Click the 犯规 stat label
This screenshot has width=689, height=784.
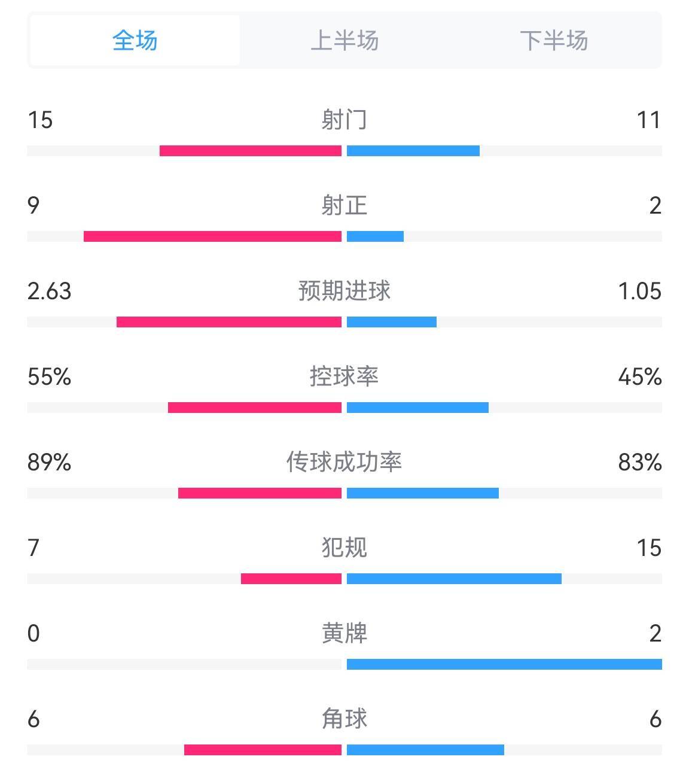[x=344, y=548]
